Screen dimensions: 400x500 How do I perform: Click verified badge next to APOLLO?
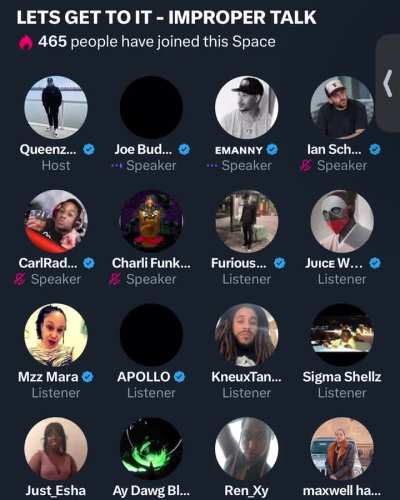click(179, 377)
